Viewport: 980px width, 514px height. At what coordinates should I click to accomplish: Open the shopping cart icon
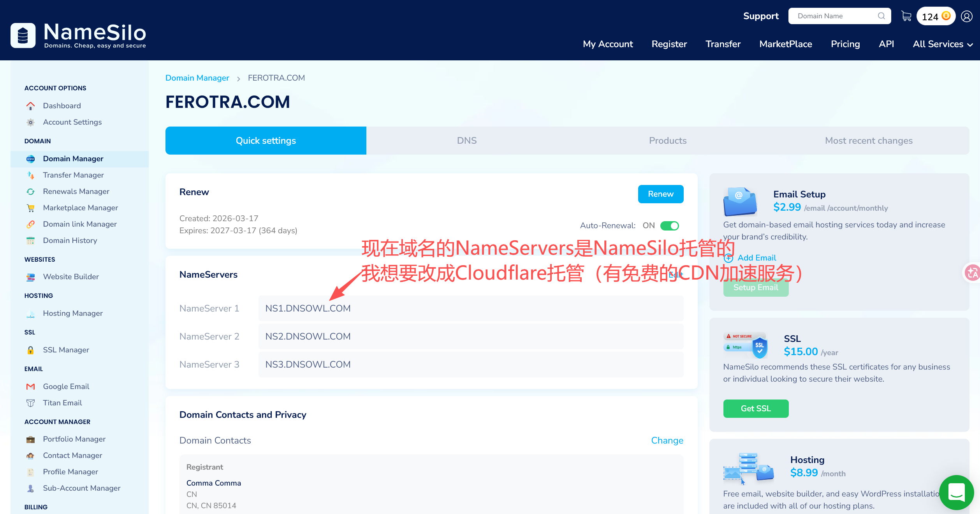pyautogui.click(x=906, y=16)
